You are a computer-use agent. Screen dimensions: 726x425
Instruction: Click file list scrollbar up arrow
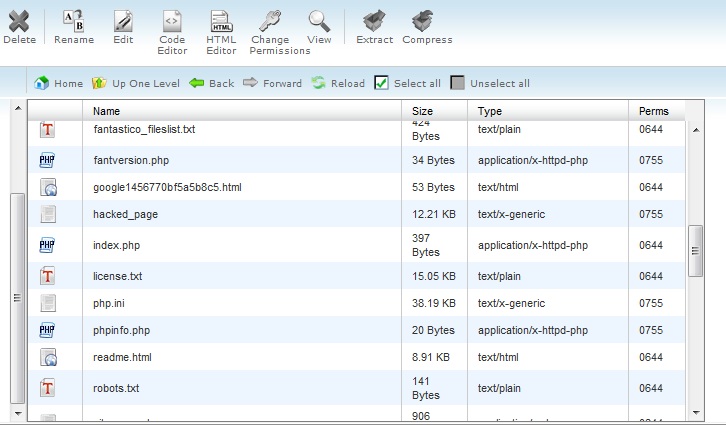[x=695, y=130]
